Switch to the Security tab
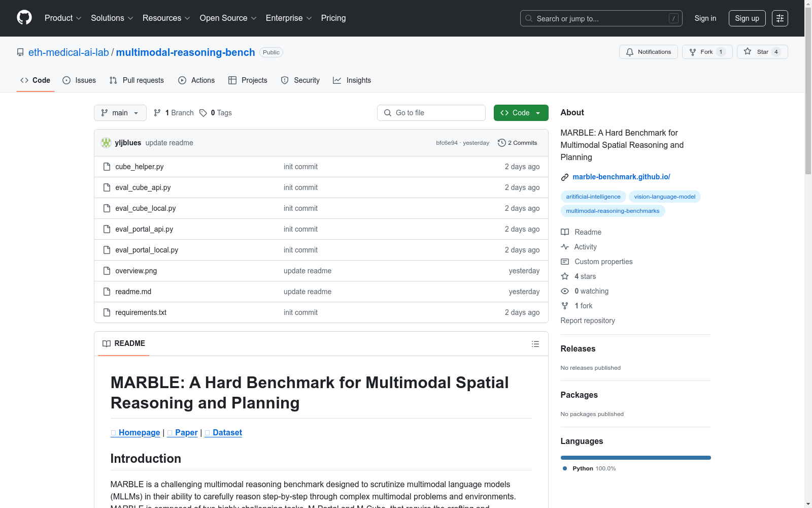The width and height of the screenshot is (812, 508). (300, 80)
